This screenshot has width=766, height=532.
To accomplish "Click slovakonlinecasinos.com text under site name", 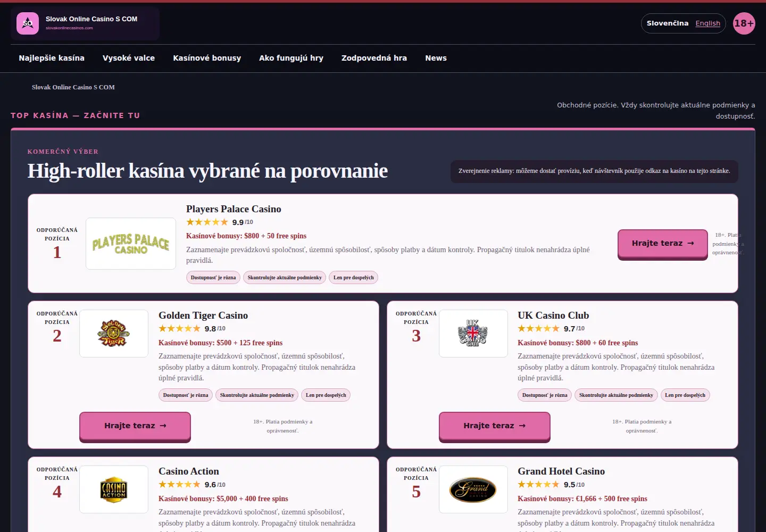I will click(69, 28).
